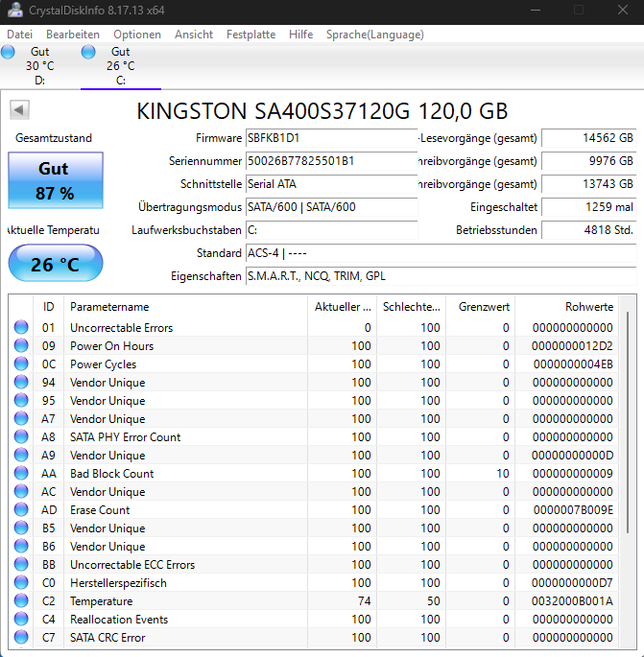Click status orb for SATA PHY Error Count
This screenshot has width=644, height=657.
coord(21,436)
